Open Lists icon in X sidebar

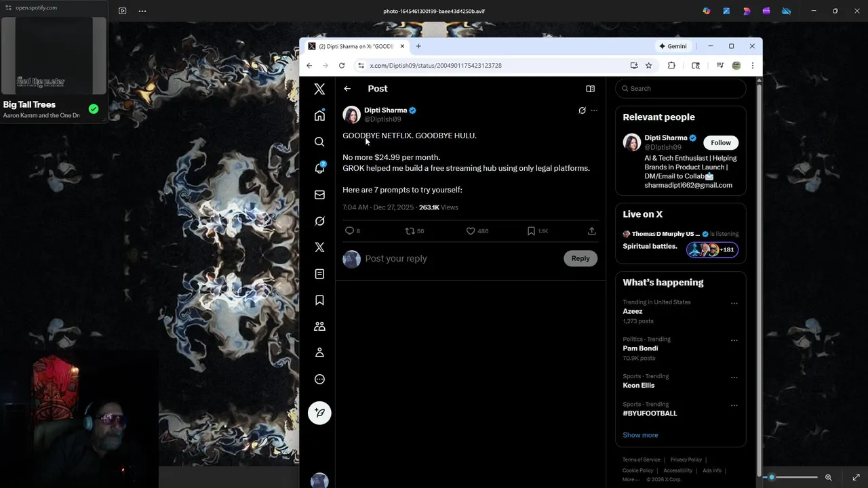[319, 274]
